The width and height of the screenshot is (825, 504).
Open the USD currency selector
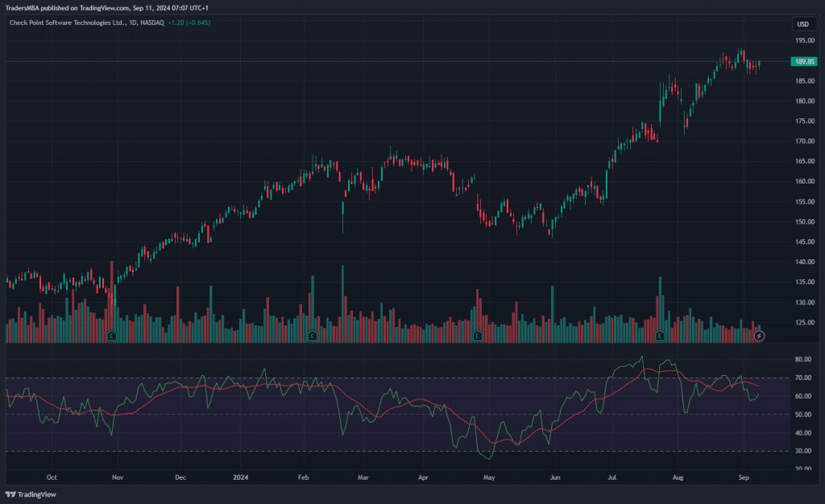click(x=802, y=24)
